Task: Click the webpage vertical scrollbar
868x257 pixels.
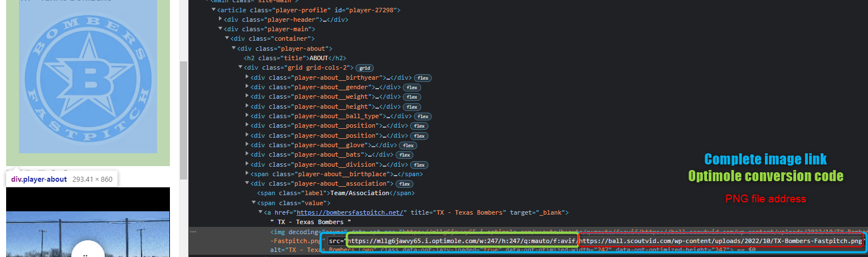Action: [x=183, y=119]
